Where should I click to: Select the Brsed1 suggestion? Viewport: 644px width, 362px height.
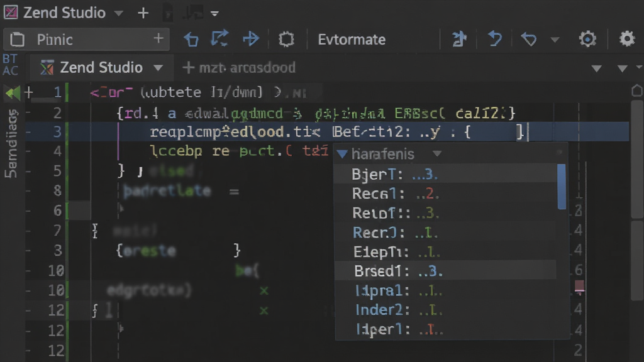(446, 271)
